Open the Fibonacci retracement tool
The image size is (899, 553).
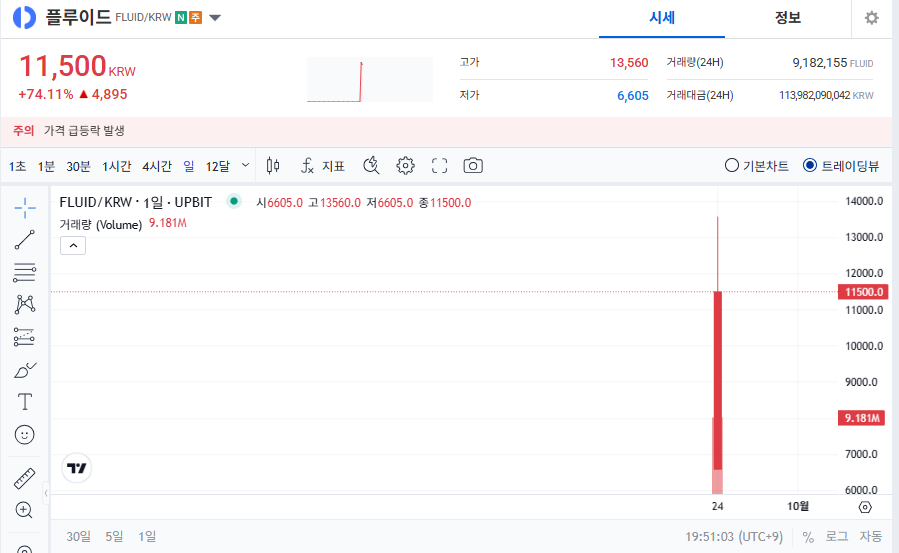pyautogui.click(x=25, y=272)
